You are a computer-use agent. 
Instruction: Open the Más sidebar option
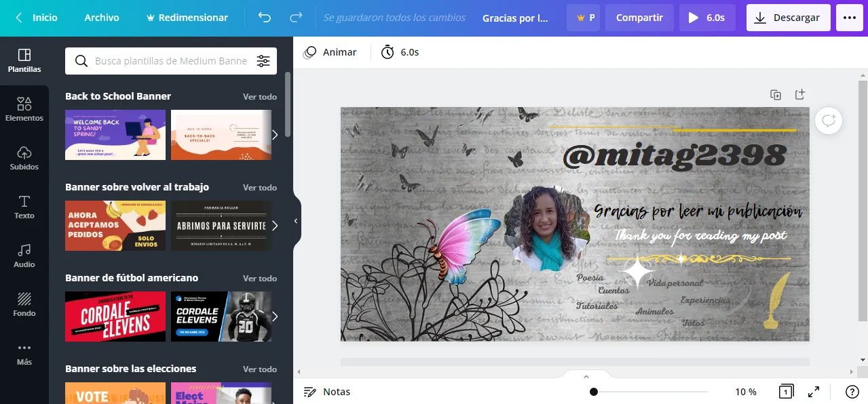pyautogui.click(x=24, y=354)
